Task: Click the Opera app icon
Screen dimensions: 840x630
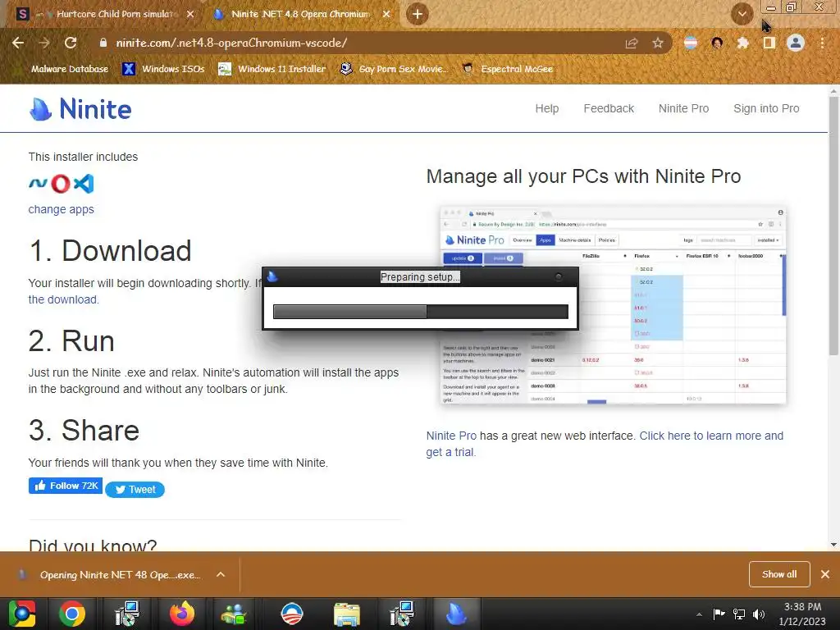Action: coord(61,184)
